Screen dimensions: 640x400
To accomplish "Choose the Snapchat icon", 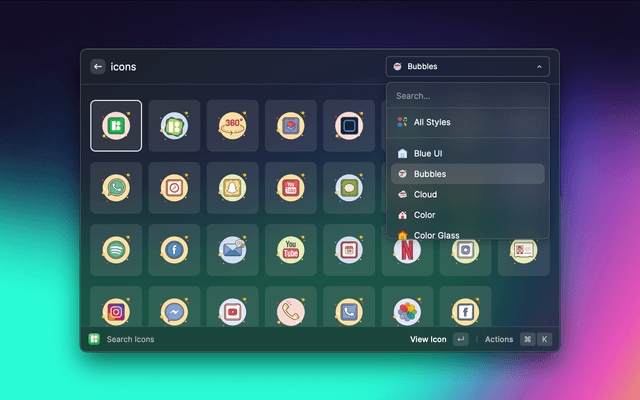I will click(232, 187).
